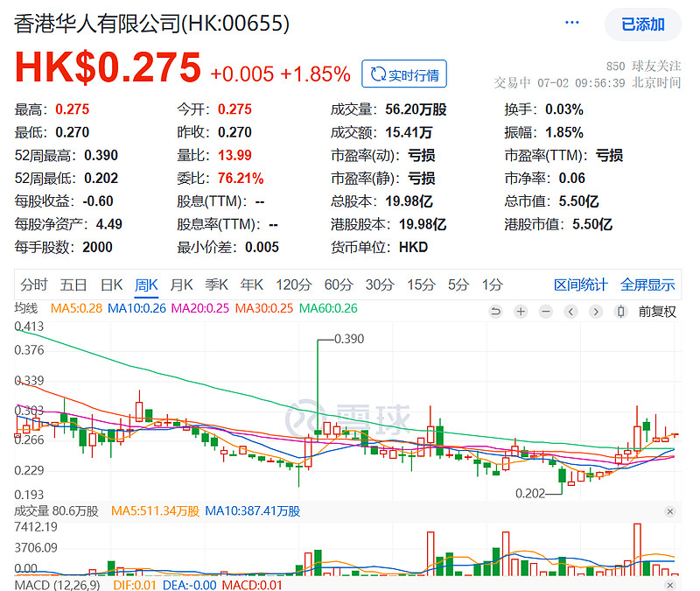Open the 区间统计 link
Image resolution: width=700 pixels, height=591 pixels.
pyautogui.click(x=580, y=285)
